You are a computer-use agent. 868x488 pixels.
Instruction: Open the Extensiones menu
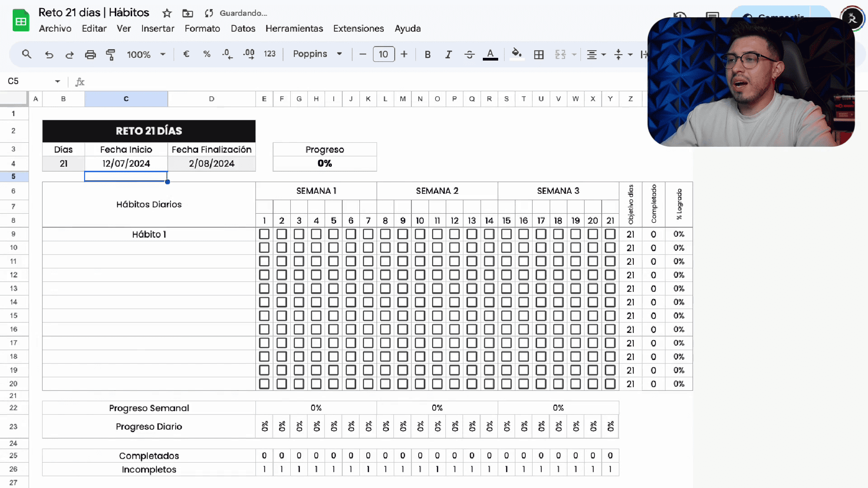pyautogui.click(x=358, y=28)
